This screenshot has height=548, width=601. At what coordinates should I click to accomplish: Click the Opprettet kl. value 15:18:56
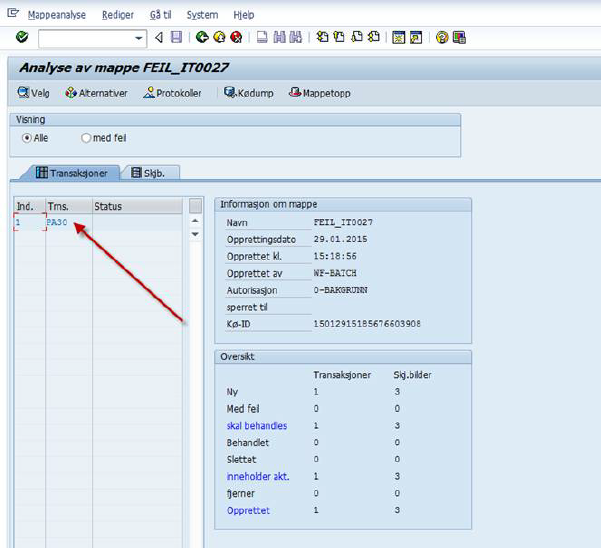(x=335, y=256)
